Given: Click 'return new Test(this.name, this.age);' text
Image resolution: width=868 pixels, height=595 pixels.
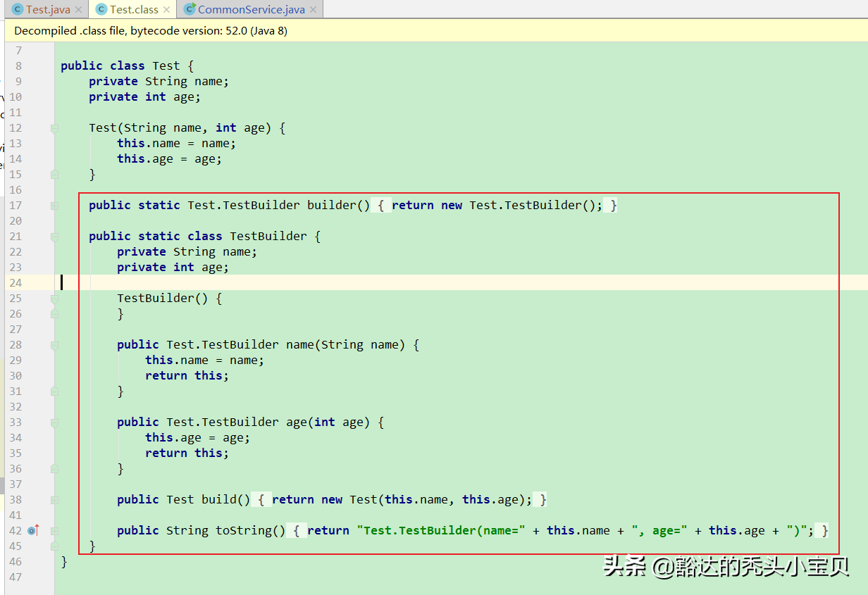Looking at the screenshot, I should pyautogui.click(x=402, y=500).
